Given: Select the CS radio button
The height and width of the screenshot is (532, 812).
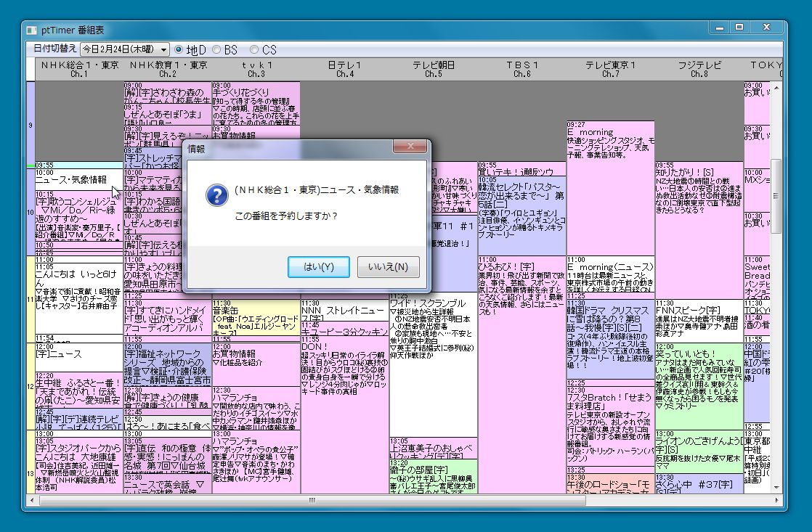Looking at the screenshot, I should click(x=263, y=49).
